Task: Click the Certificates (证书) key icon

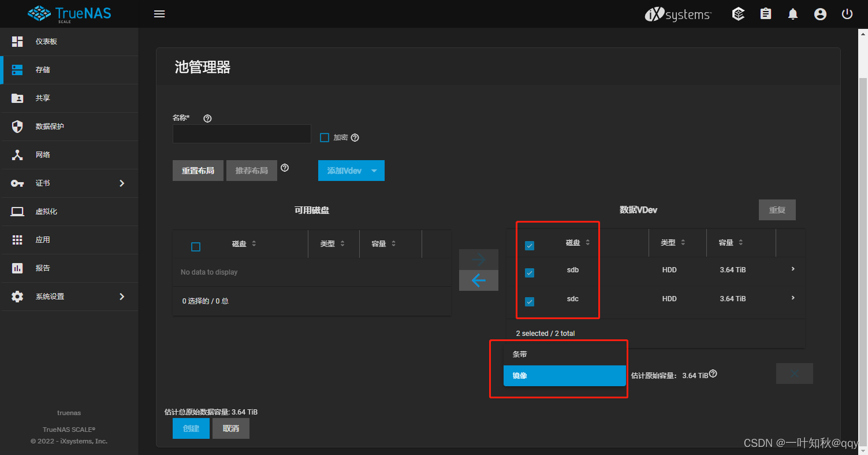Action: point(17,183)
